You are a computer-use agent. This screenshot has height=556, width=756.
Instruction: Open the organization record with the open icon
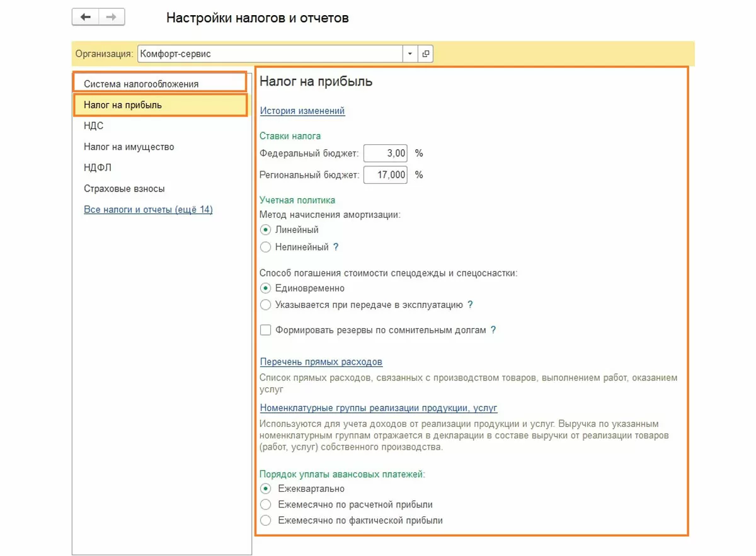[426, 54]
